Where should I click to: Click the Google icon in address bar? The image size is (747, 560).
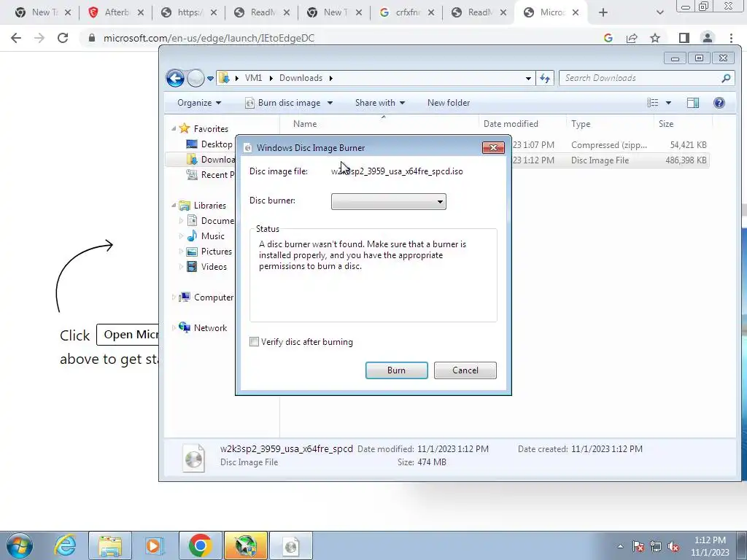[608, 38]
